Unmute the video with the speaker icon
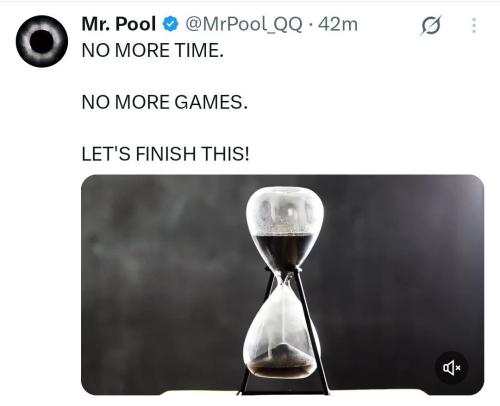The image size is (500, 406). (452, 368)
